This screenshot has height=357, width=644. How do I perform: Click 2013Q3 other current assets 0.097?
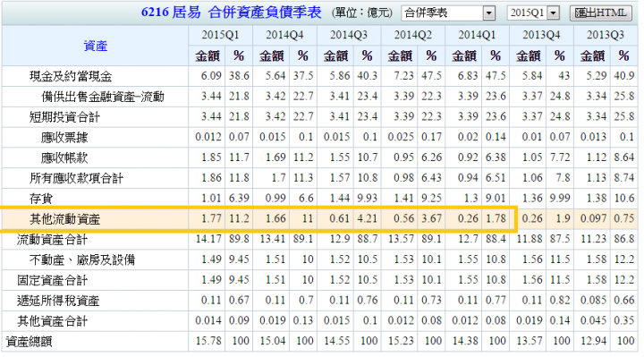[593, 218]
